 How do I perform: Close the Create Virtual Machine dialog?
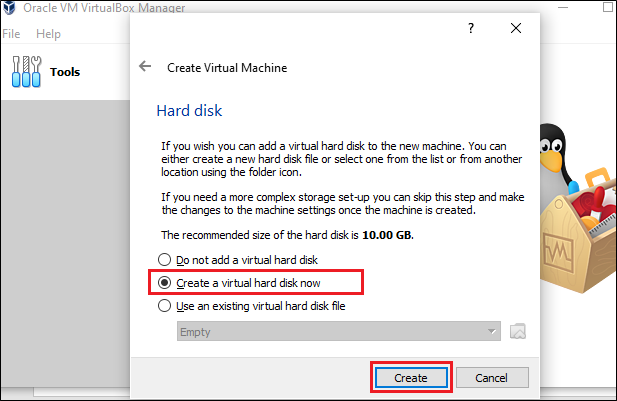click(516, 28)
